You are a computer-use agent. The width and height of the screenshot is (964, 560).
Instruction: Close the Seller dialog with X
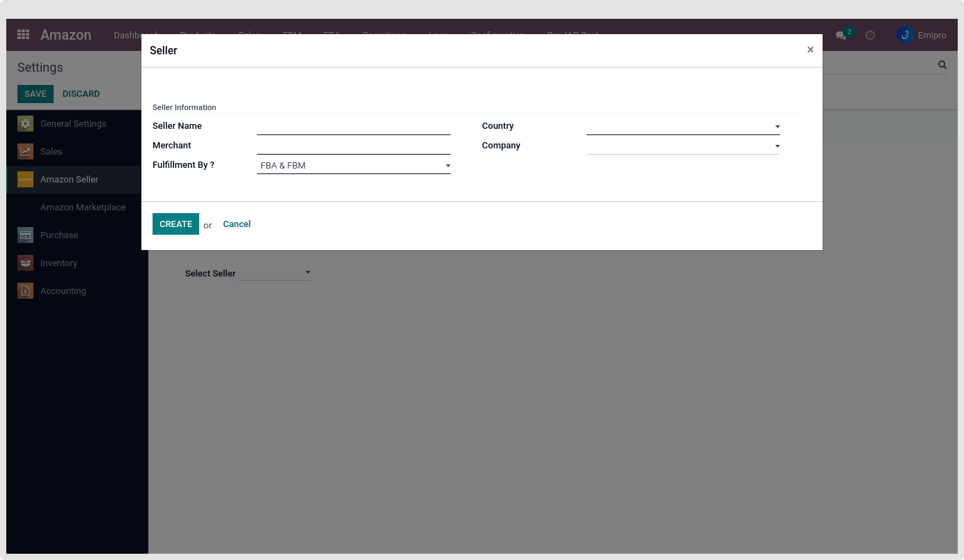tap(810, 50)
